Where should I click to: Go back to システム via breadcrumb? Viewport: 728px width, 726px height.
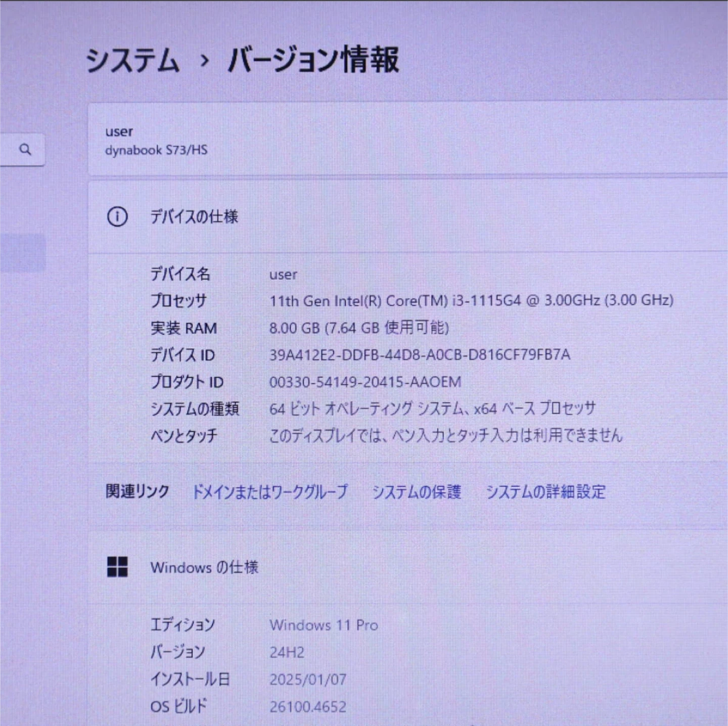[132, 60]
